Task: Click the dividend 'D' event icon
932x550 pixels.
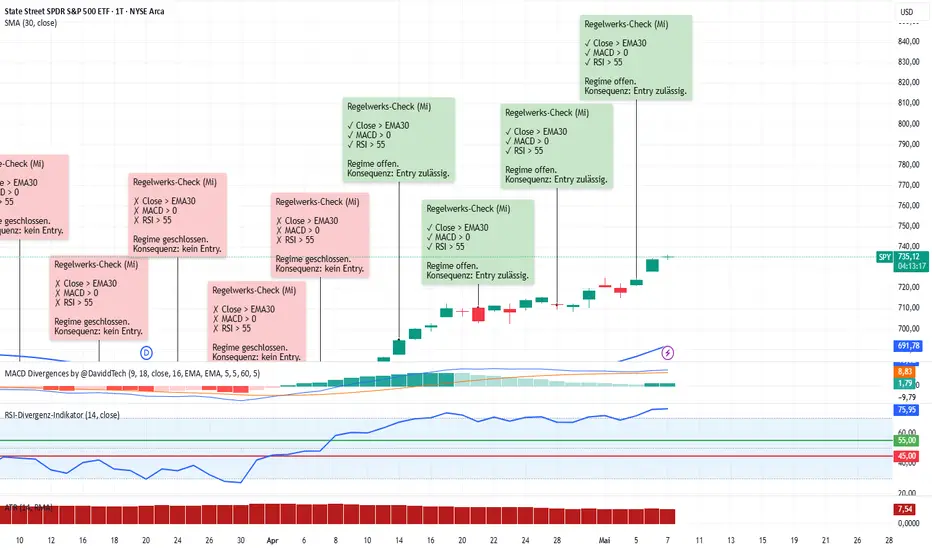Action: pyautogui.click(x=146, y=353)
